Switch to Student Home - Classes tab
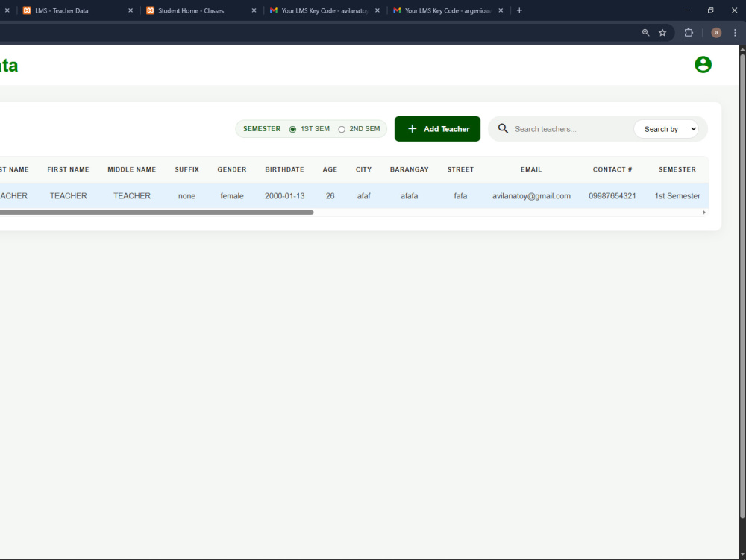Viewport: 746px width, 560px height. (201, 10)
